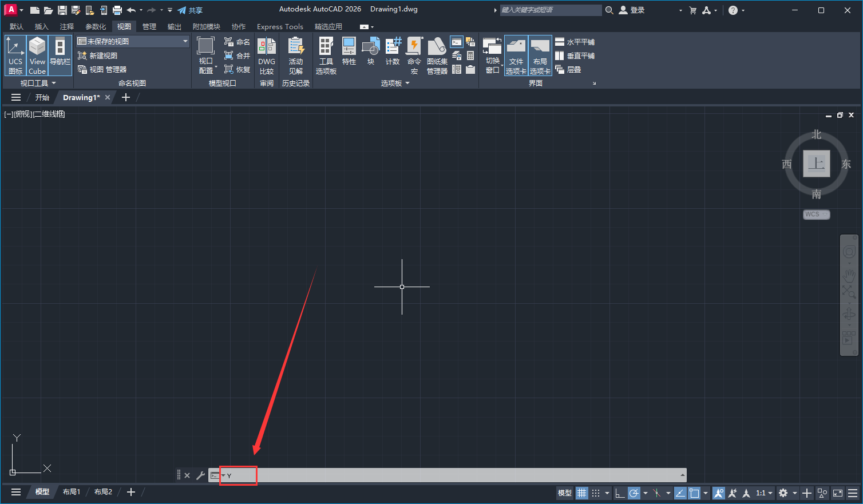Toggle the 导航栏 navigation bar display
The width and height of the screenshot is (863, 504).
60,55
